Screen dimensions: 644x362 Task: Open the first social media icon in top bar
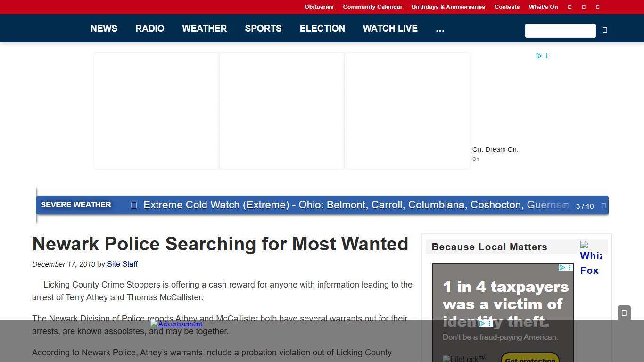click(x=570, y=7)
